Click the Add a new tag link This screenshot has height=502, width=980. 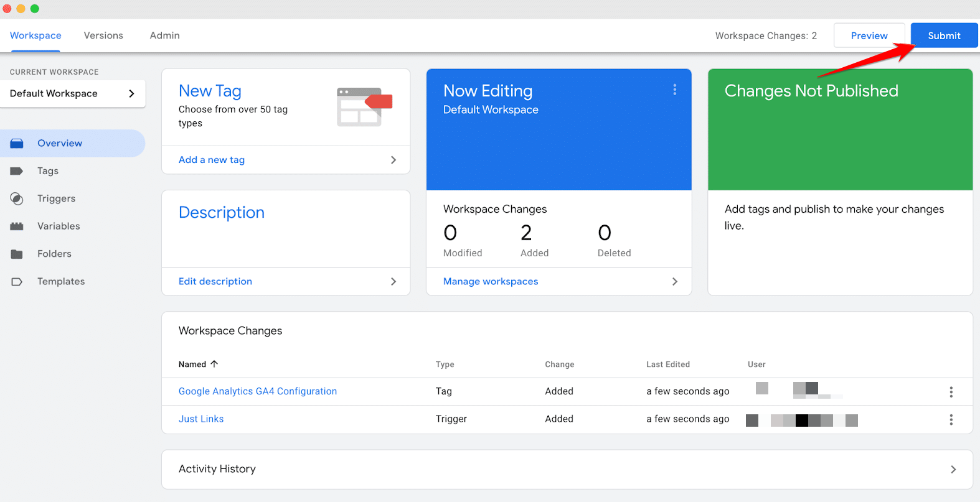click(x=212, y=160)
